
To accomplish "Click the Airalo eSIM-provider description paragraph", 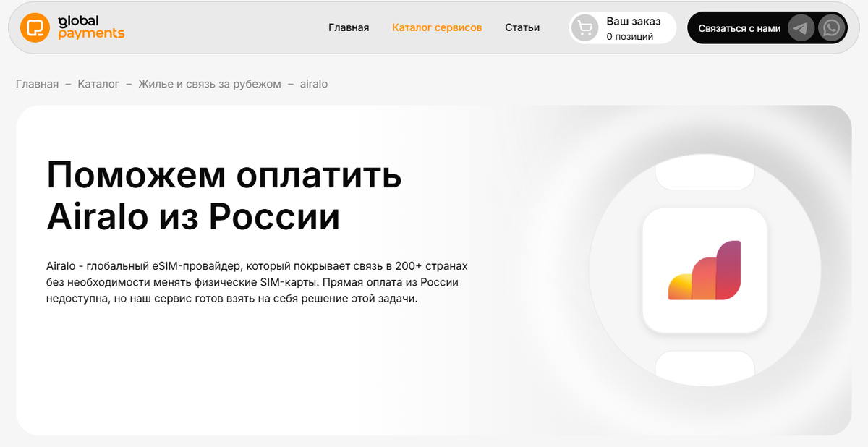I will pos(257,282).
